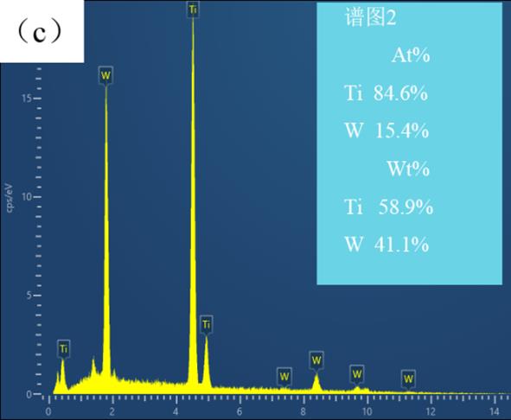Click the W 15.4% atomic percent value

point(386,130)
